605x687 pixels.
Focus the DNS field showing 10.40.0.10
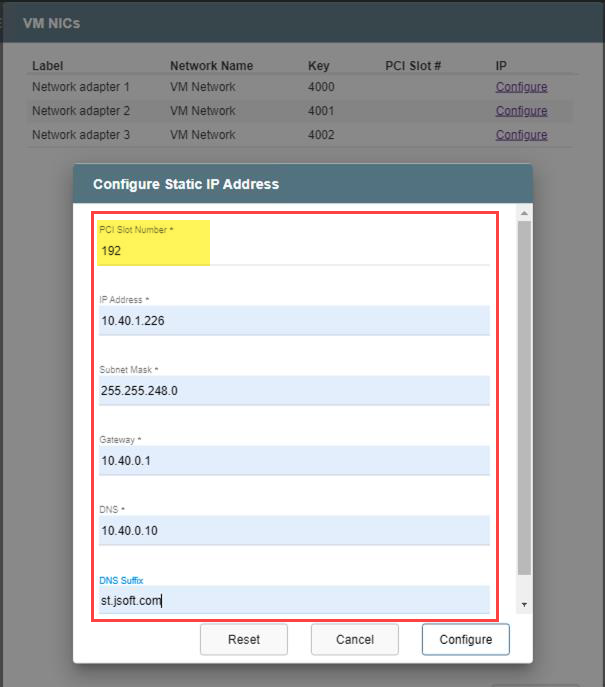(295, 530)
